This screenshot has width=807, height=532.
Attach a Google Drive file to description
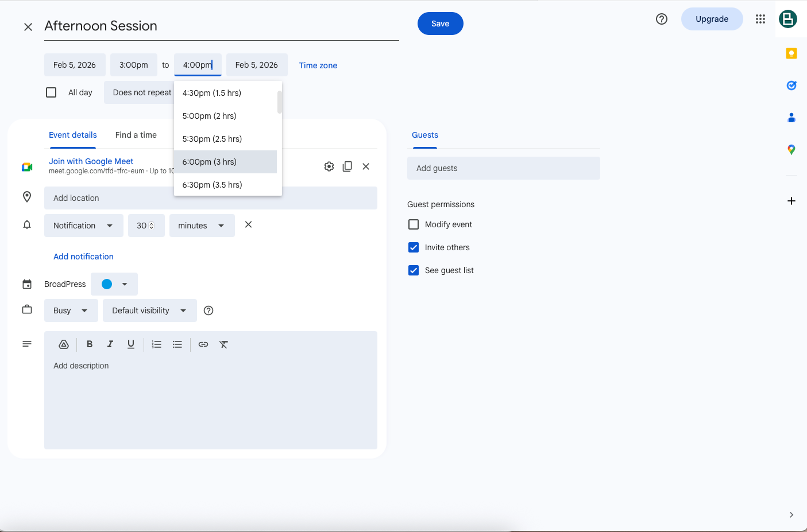click(64, 344)
